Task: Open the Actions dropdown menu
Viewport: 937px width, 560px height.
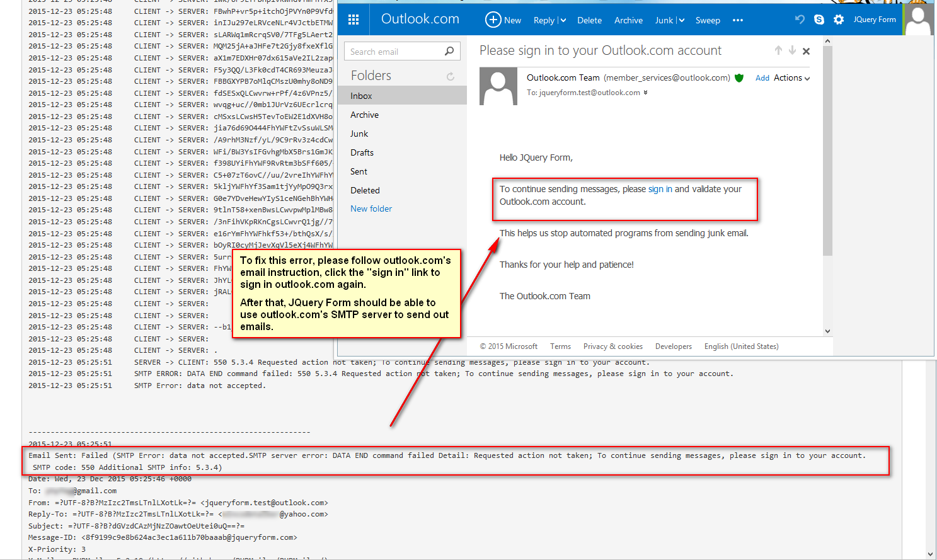Action: coord(792,78)
